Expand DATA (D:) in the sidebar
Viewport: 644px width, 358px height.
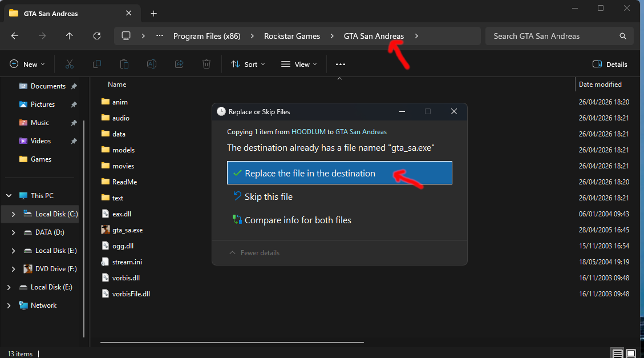tap(13, 232)
